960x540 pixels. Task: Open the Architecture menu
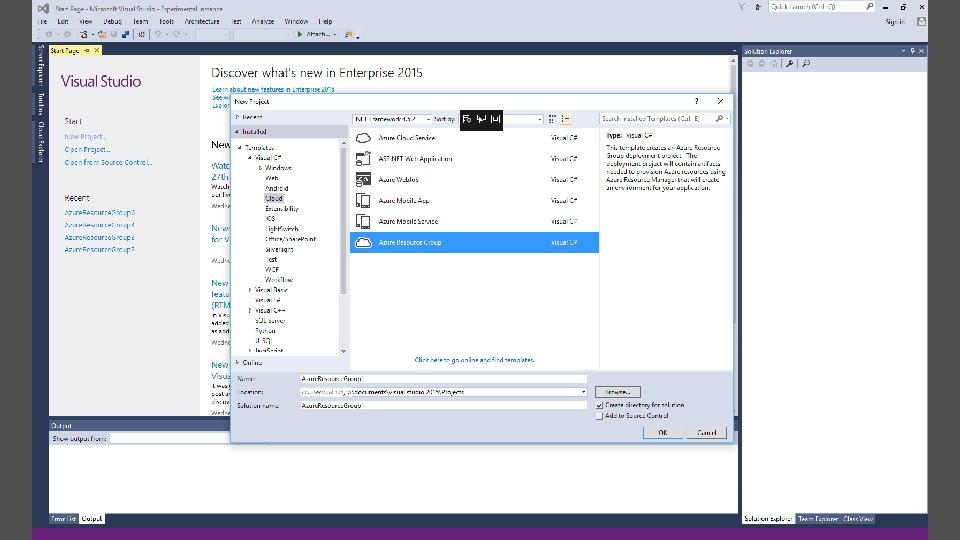pos(202,21)
